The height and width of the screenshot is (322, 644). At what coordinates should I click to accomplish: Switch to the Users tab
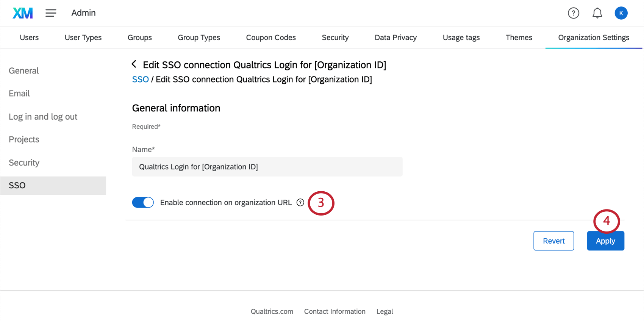point(29,38)
